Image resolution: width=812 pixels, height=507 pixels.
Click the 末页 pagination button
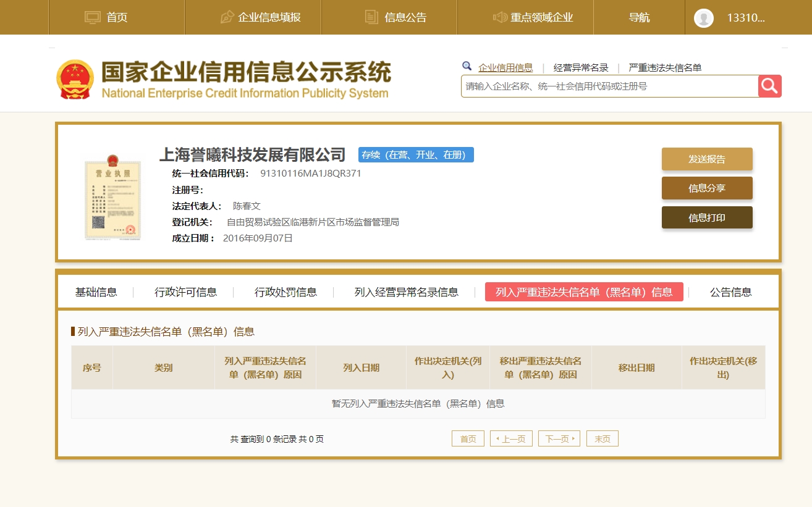coord(603,438)
